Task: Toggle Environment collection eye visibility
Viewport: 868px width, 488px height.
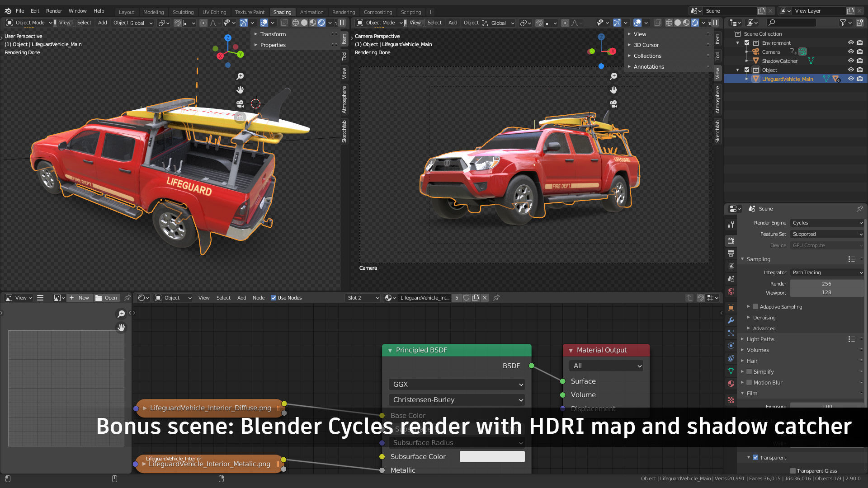Action: (x=851, y=43)
